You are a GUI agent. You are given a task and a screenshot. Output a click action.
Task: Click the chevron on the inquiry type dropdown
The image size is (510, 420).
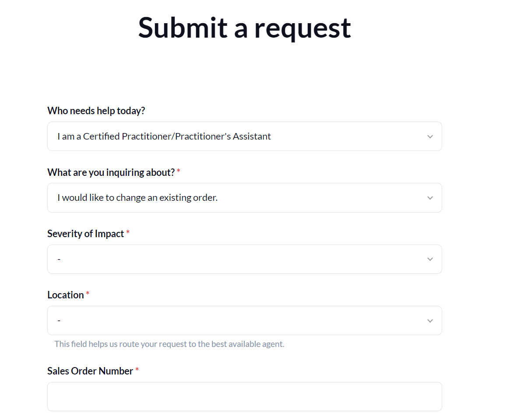(x=430, y=198)
